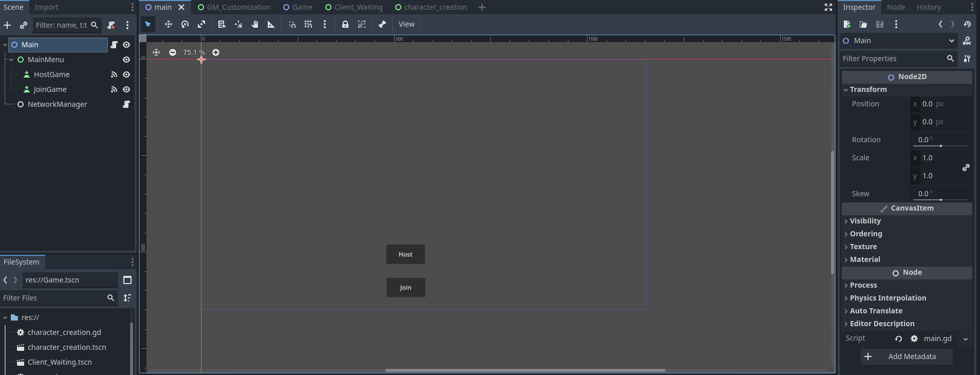Select the Move Mode tool
Image resolution: width=980 pixels, height=375 pixels.
(x=168, y=24)
